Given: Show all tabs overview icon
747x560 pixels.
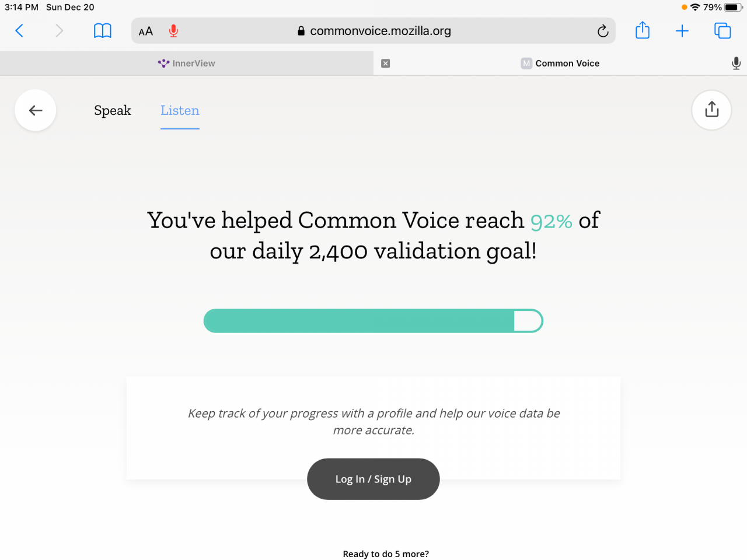Looking at the screenshot, I should 722,31.
